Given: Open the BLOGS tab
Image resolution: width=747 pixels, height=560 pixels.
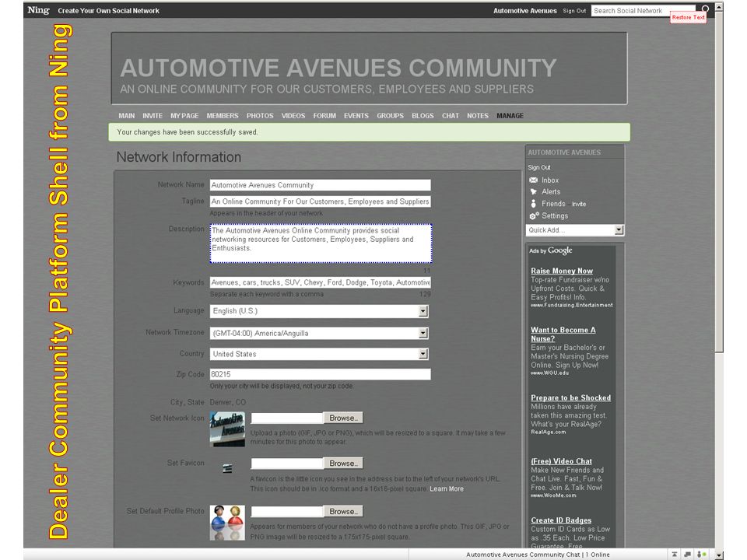Looking at the screenshot, I should 423,116.
